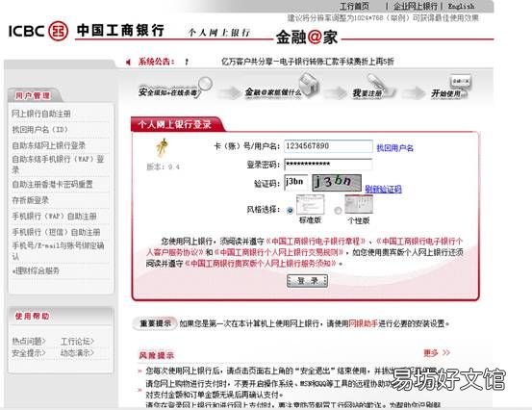
Task: Open 存折版登录 in sidebar
Action: tap(30, 200)
